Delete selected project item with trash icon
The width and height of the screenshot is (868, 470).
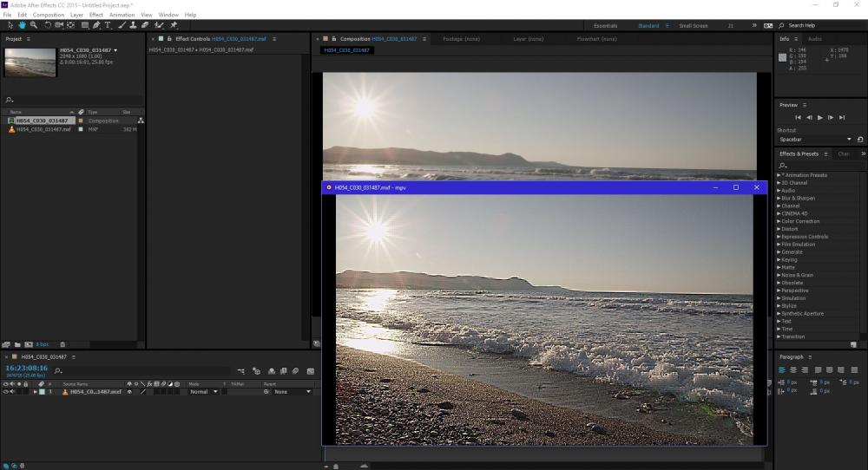pyautogui.click(x=62, y=344)
